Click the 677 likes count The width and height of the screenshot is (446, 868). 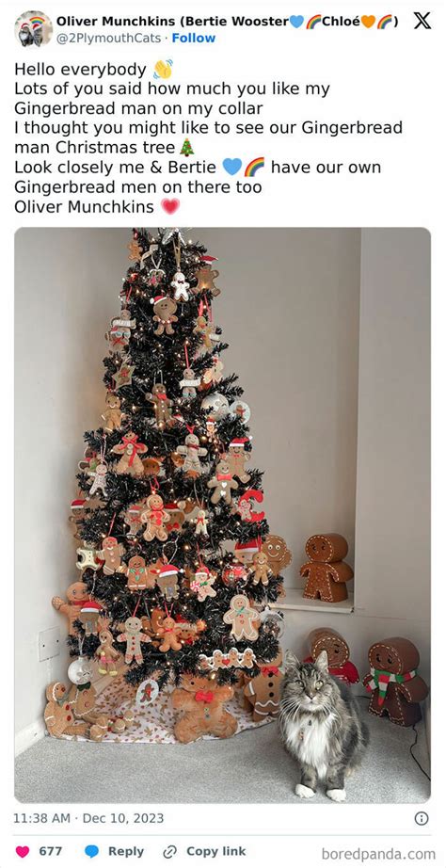point(51,851)
